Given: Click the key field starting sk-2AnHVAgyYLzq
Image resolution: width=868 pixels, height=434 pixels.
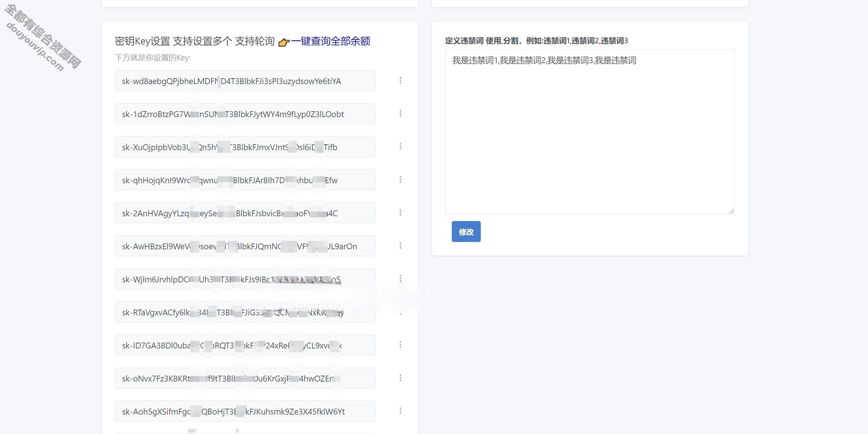Looking at the screenshot, I should click(245, 213).
